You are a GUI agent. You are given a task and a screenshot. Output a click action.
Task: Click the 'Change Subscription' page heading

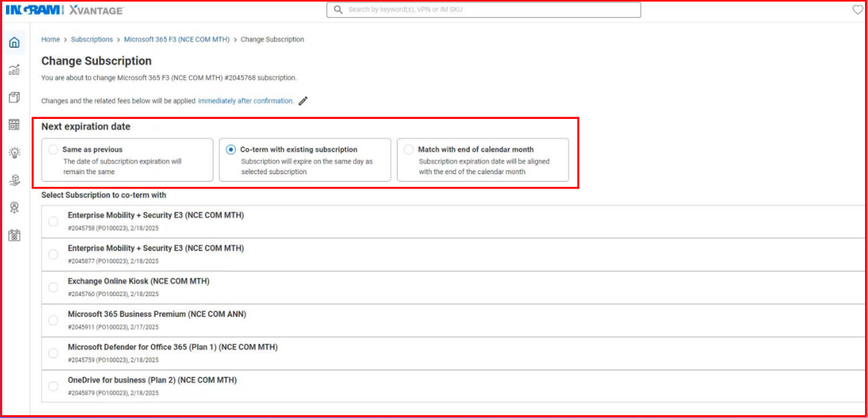tap(96, 61)
